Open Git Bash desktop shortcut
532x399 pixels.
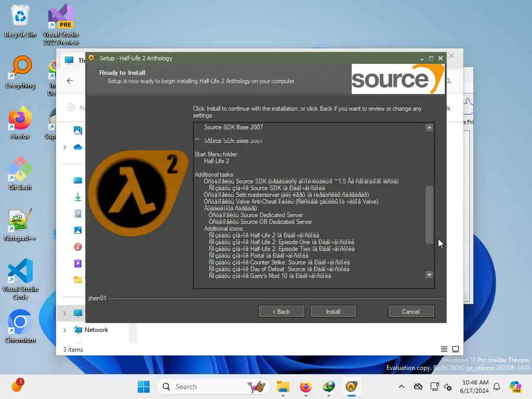click(20, 174)
